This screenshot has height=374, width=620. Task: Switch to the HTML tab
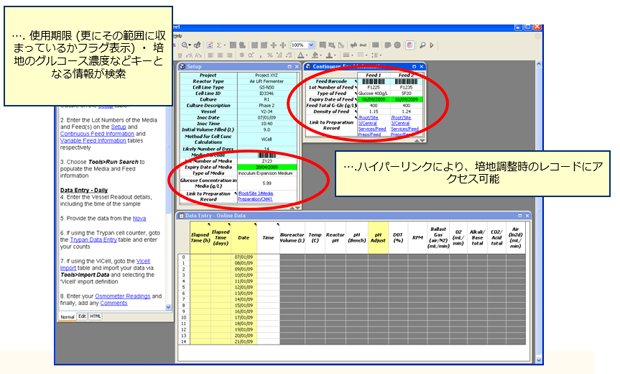click(95, 316)
